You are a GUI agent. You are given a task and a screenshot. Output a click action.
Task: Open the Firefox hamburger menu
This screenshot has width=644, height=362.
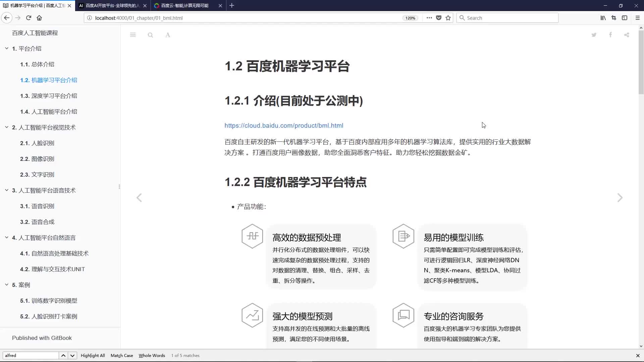[638, 18]
